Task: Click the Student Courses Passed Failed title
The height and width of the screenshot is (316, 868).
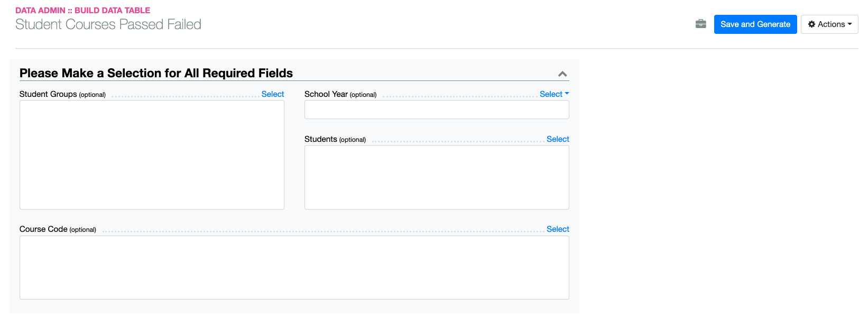Action: click(x=108, y=24)
